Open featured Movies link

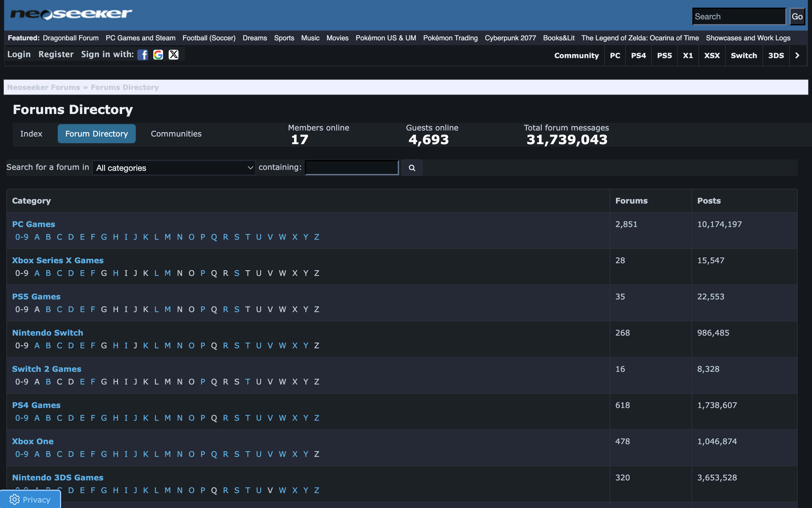337,38
